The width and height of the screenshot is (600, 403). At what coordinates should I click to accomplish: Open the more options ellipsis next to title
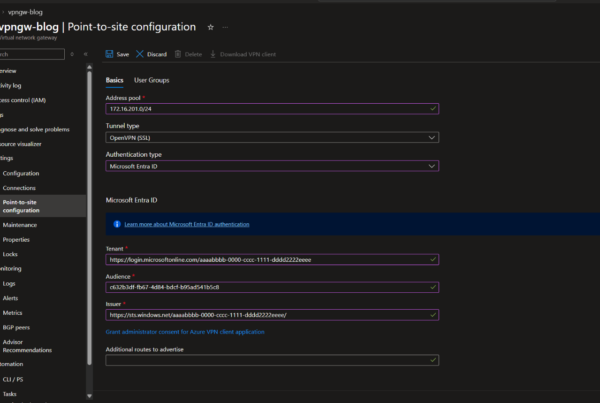tap(225, 27)
